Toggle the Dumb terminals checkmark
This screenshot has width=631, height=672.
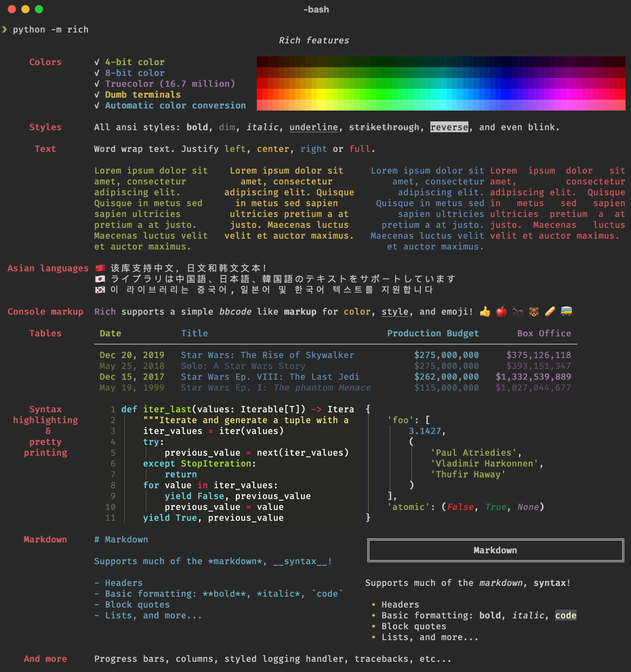[x=97, y=95]
